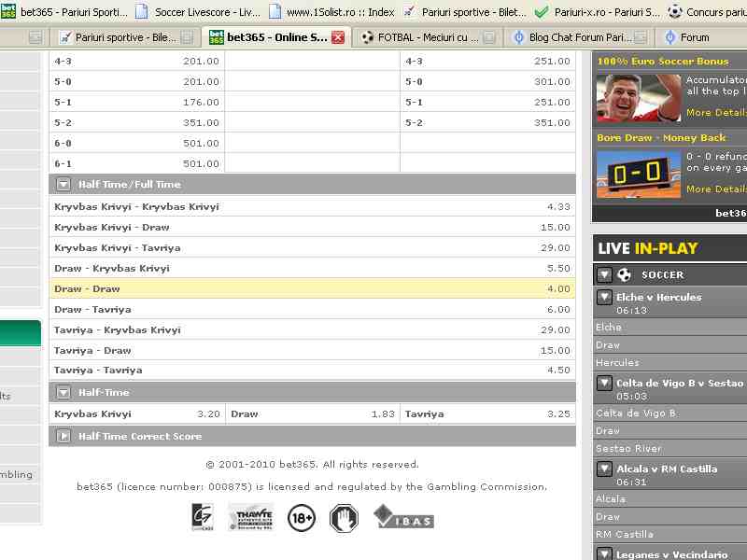Bet on Hercules in live in-play
Screen dimensions: 747x560
(x=670, y=362)
